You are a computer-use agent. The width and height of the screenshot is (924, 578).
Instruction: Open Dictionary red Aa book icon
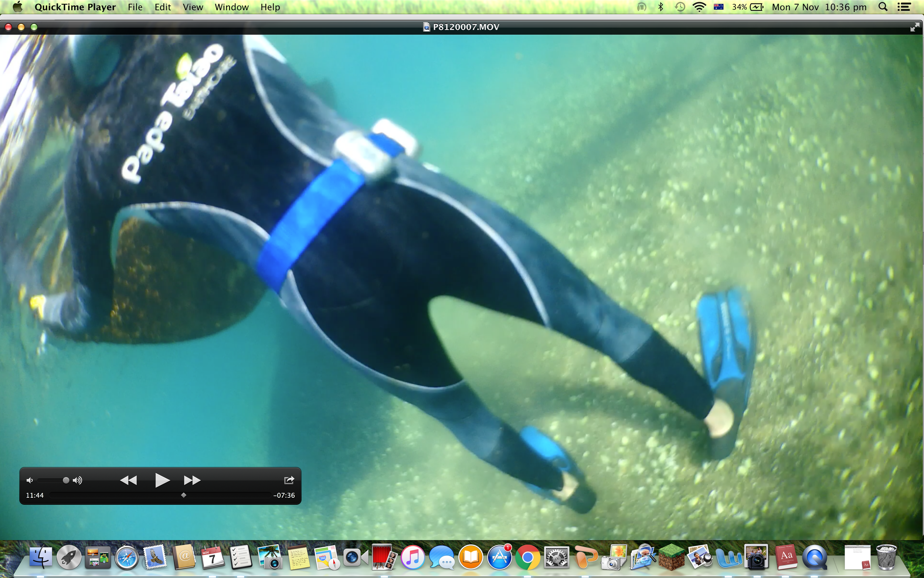tap(786, 557)
